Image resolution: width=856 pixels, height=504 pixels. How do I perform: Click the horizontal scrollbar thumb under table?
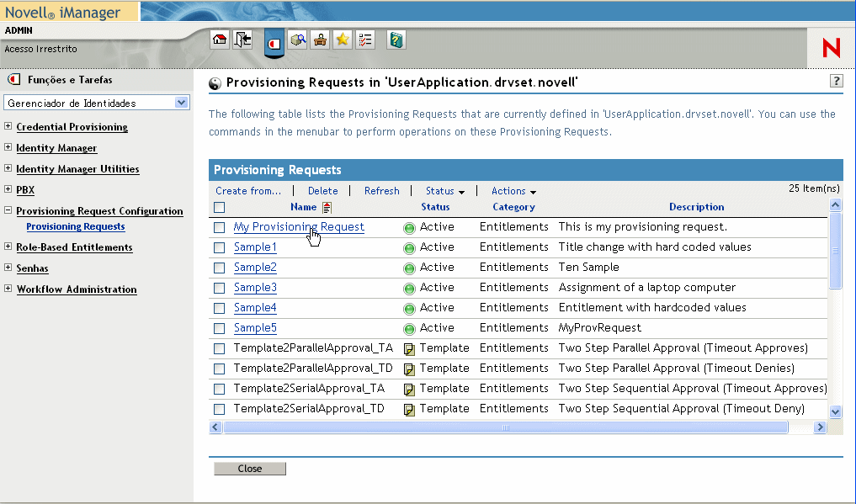coord(505,427)
